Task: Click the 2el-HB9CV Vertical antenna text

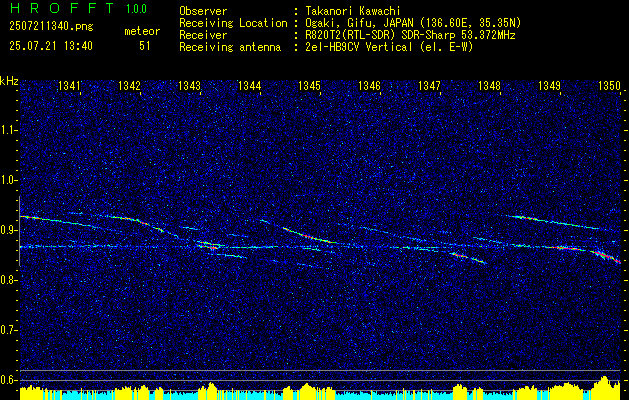Action: (x=388, y=47)
